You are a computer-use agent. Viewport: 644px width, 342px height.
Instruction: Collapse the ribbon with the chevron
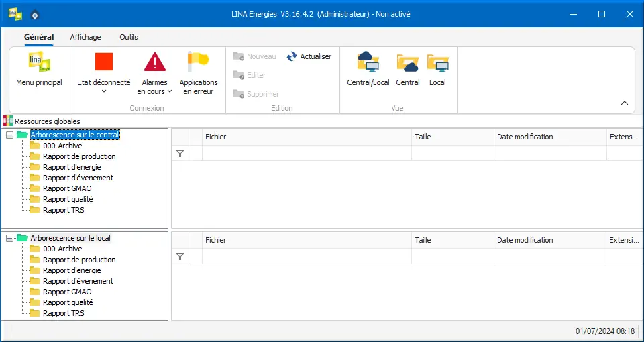[625, 103]
